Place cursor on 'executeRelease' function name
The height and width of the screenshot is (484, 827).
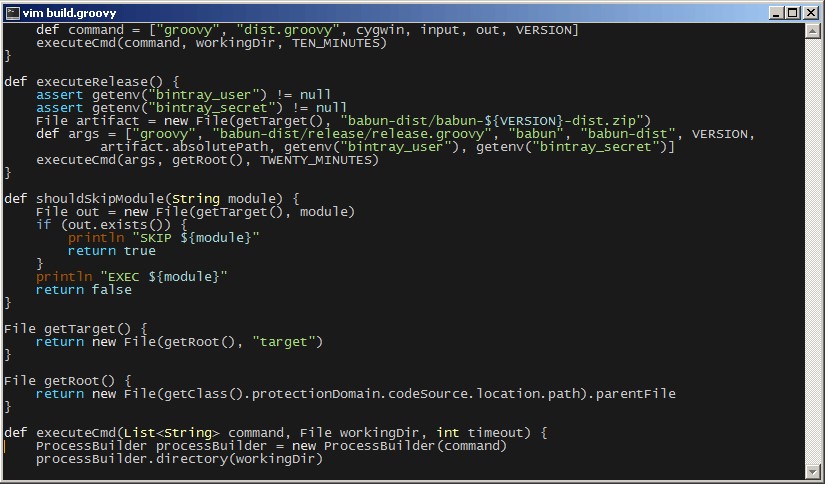pyautogui.click(x=92, y=82)
